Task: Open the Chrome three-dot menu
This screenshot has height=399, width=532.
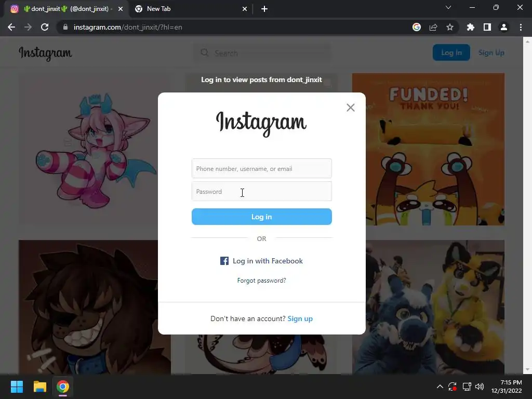Action: click(521, 27)
